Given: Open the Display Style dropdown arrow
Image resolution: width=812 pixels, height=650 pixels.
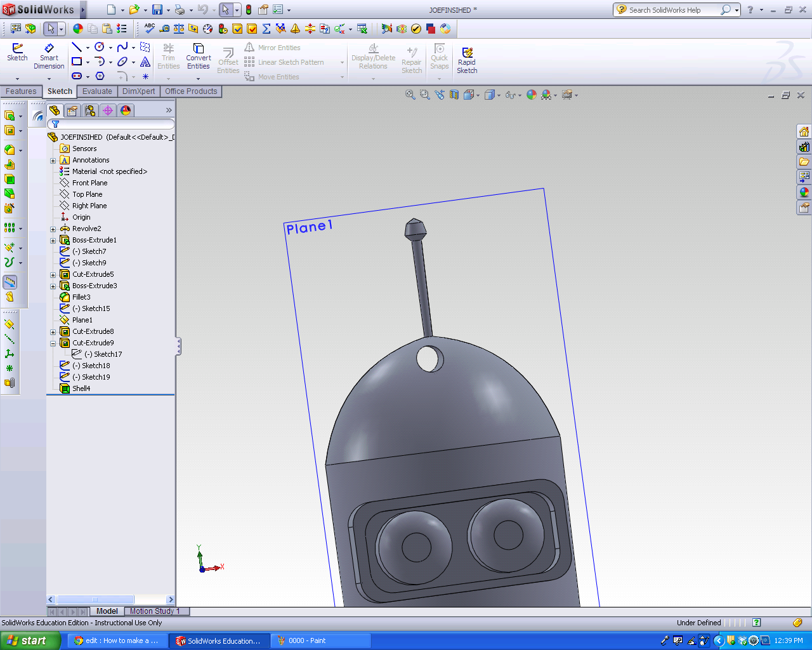Looking at the screenshot, I should pos(499,95).
